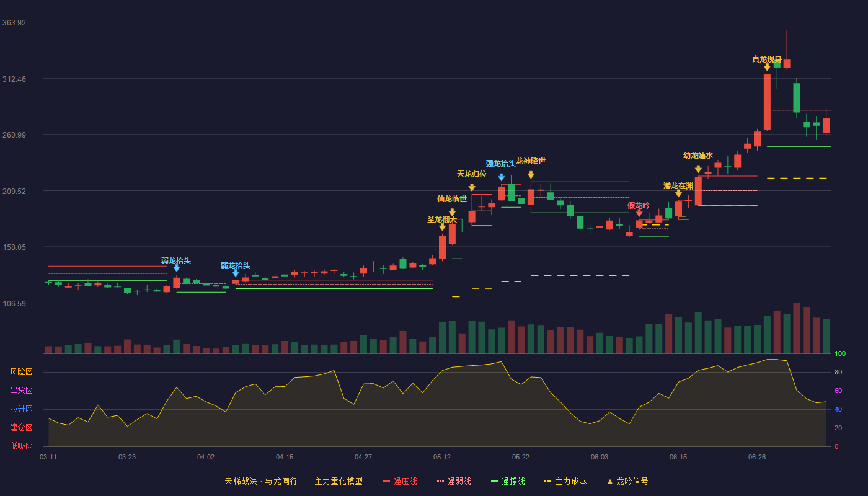
Task: Click the 圣龙御天 signal arrow
Action: [x=442, y=228]
